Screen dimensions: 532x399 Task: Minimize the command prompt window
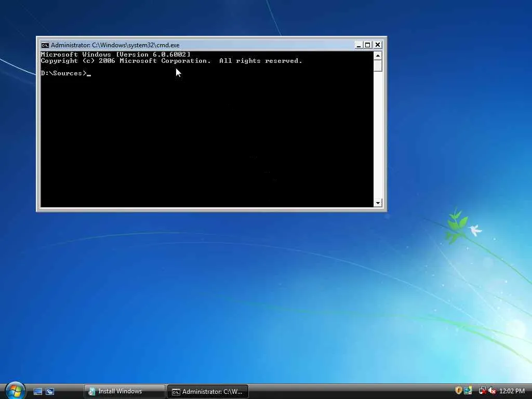pyautogui.click(x=358, y=45)
